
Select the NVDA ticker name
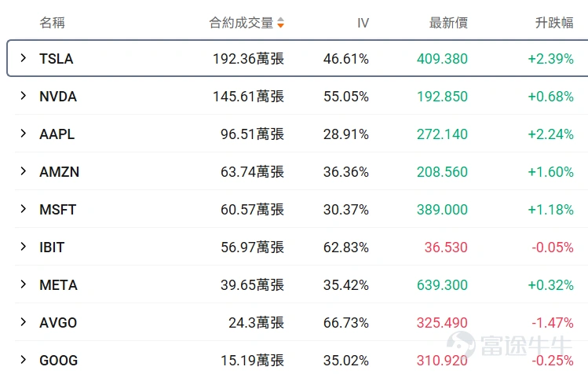[58, 97]
